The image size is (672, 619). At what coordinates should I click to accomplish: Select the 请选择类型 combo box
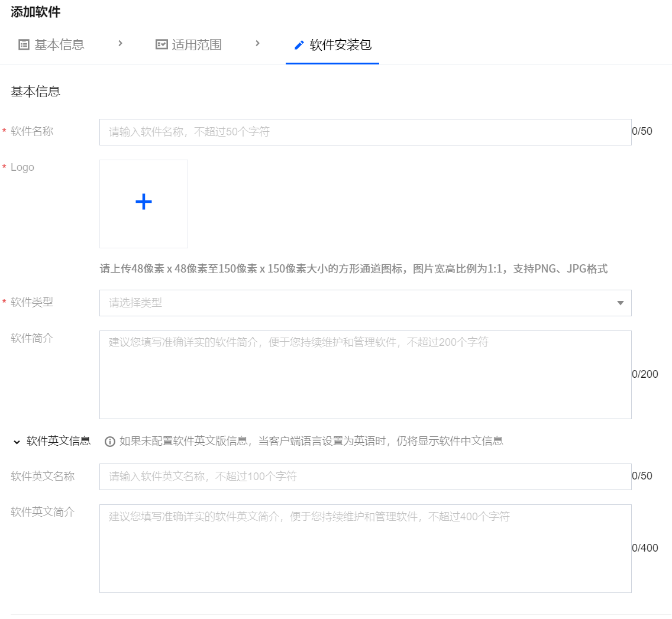(x=355, y=303)
